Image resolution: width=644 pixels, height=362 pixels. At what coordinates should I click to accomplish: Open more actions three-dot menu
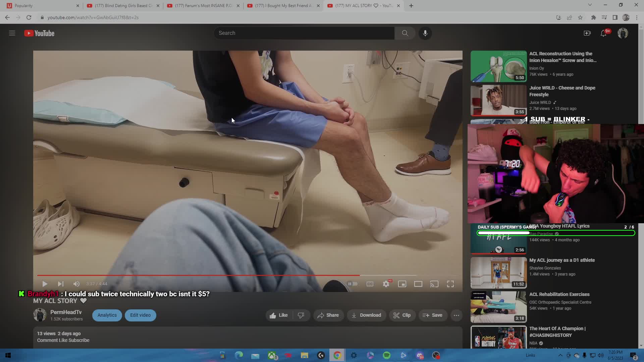(456, 315)
